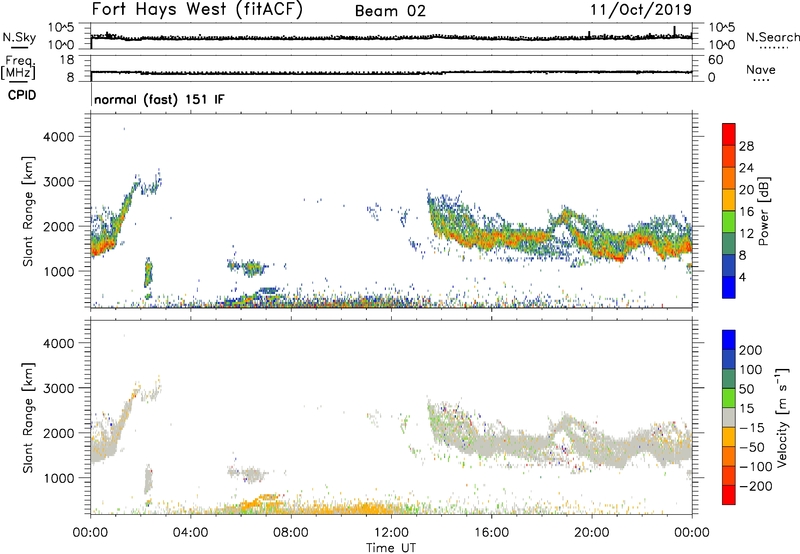Select the Freq. [MHz] axis label
800x554 pixels.
19,67
